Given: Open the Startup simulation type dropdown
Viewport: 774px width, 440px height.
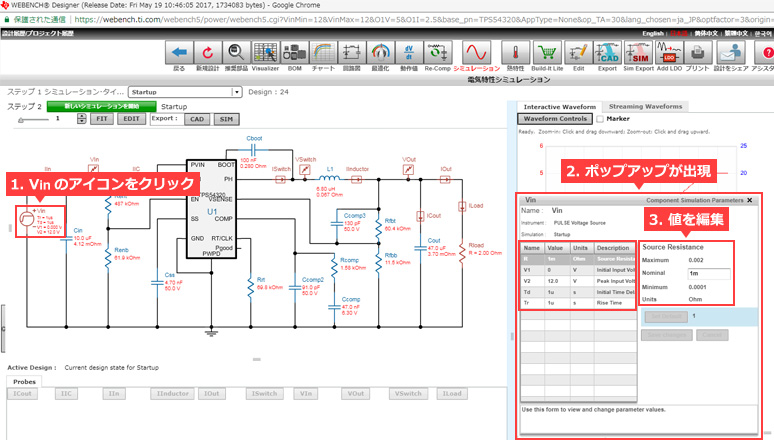Looking at the screenshot, I should click(x=185, y=92).
